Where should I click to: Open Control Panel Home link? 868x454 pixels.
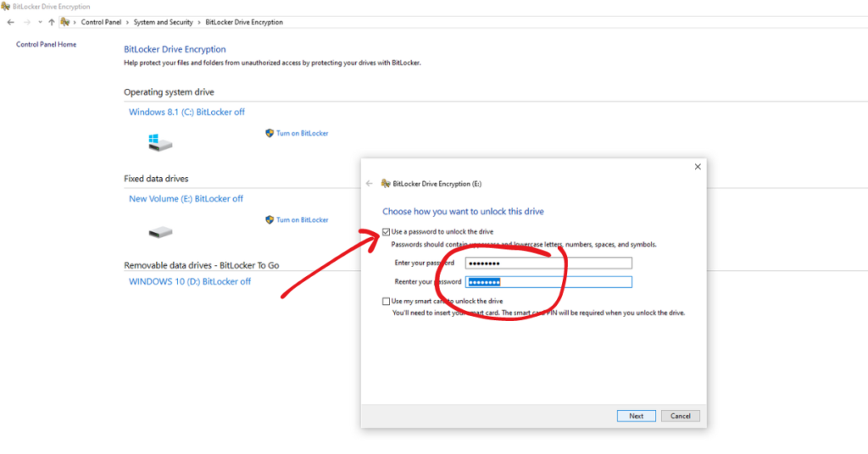46,44
